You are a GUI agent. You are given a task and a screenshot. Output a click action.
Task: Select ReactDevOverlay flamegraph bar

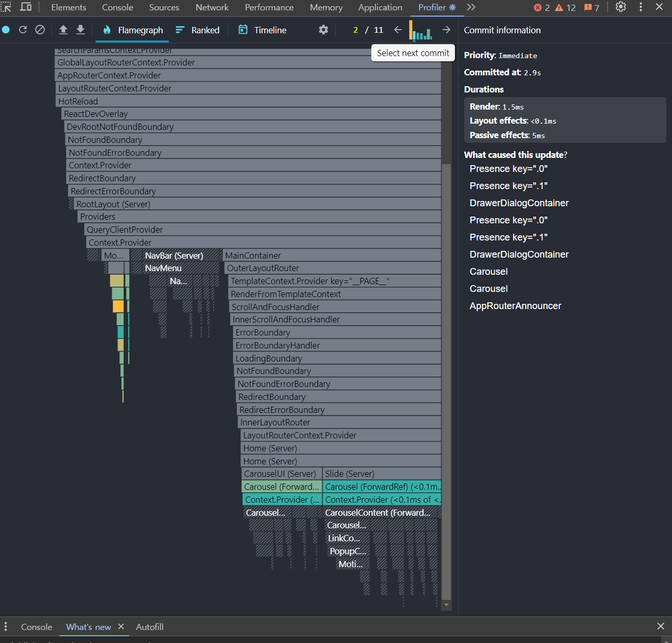pos(251,114)
